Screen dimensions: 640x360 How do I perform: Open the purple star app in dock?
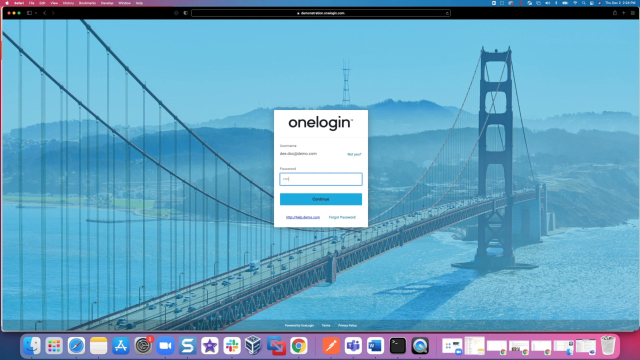(x=210, y=346)
